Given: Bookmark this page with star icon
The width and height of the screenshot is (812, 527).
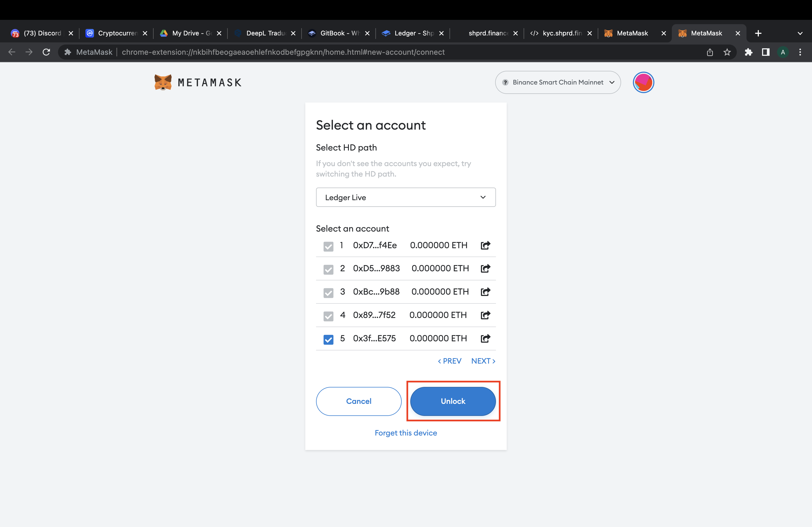Looking at the screenshot, I should pyautogui.click(x=727, y=52).
